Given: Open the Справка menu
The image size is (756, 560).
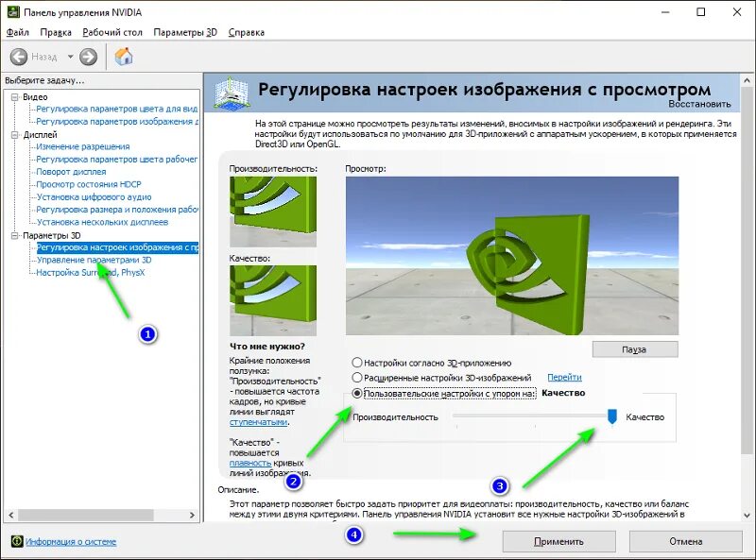Looking at the screenshot, I should click(x=247, y=32).
